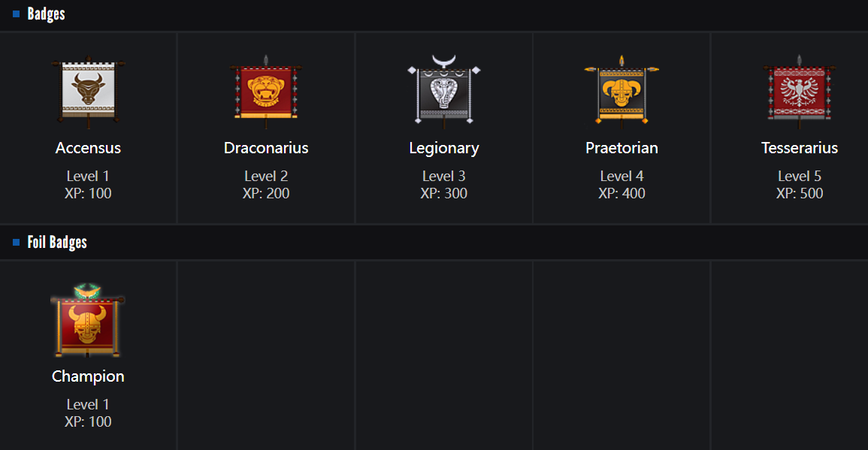Image resolution: width=868 pixels, height=450 pixels.
Task: Click the blue square beside Foil Badges
Action: click(17, 243)
